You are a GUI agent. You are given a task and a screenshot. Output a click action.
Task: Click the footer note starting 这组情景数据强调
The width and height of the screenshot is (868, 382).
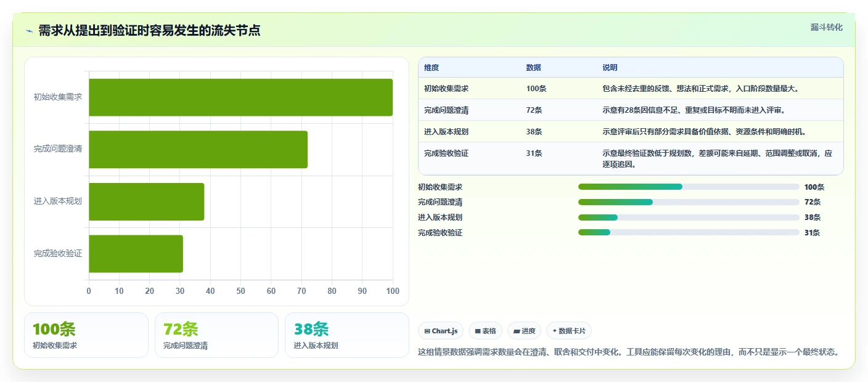[x=628, y=352]
